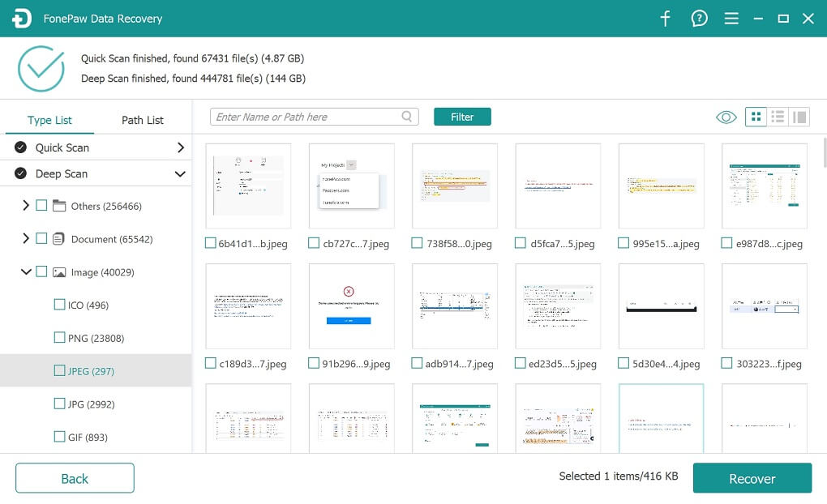Click the search magnifier icon
The width and height of the screenshot is (827, 504).
click(x=407, y=117)
